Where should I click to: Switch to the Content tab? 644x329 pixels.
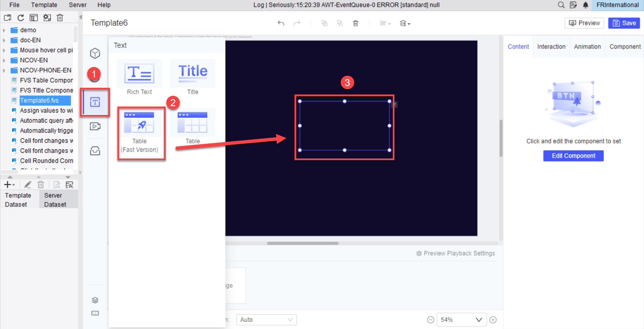(518, 47)
